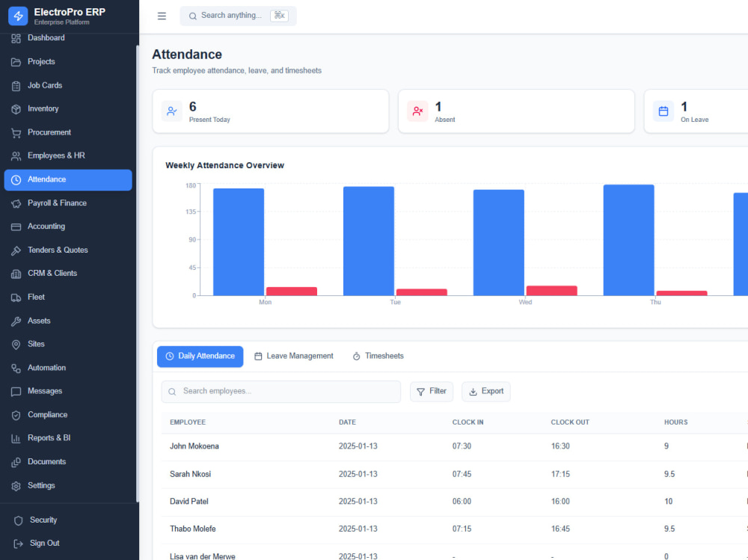Click the Export button
748x560 pixels.
(x=486, y=392)
